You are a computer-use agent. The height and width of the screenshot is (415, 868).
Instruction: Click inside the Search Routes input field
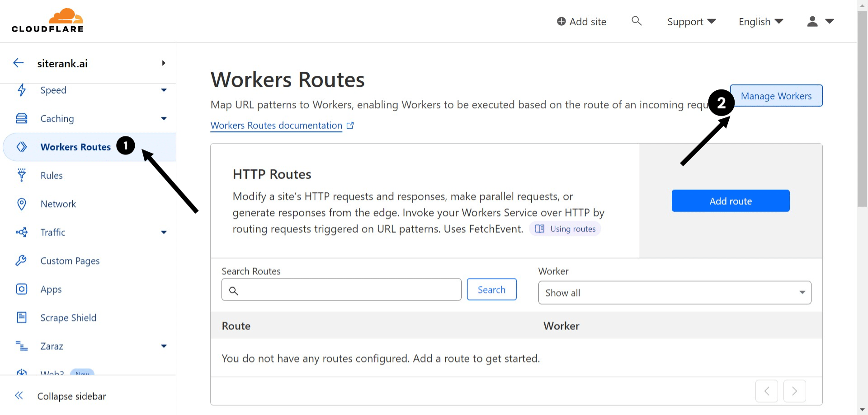tap(341, 289)
